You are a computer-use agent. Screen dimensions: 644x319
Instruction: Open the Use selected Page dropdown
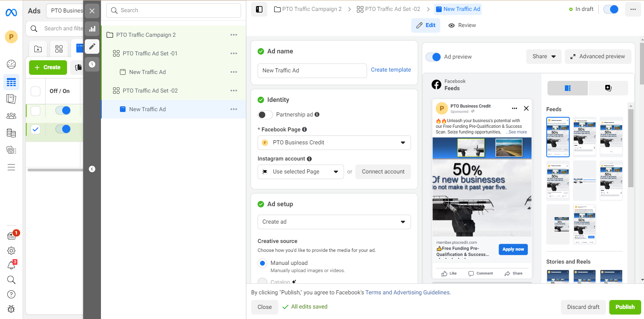pyautogui.click(x=301, y=172)
